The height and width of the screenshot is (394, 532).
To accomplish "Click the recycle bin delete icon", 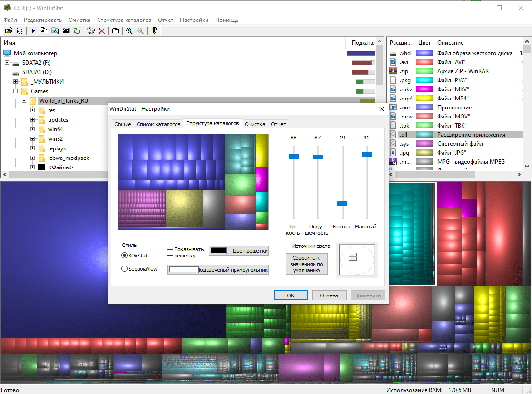I will [91, 31].
